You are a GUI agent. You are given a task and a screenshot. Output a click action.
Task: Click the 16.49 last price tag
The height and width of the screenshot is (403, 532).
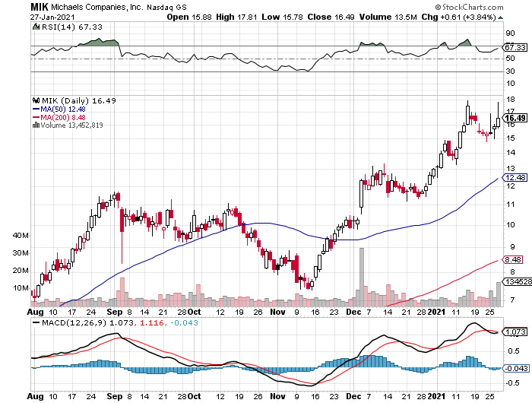(515, 118)
